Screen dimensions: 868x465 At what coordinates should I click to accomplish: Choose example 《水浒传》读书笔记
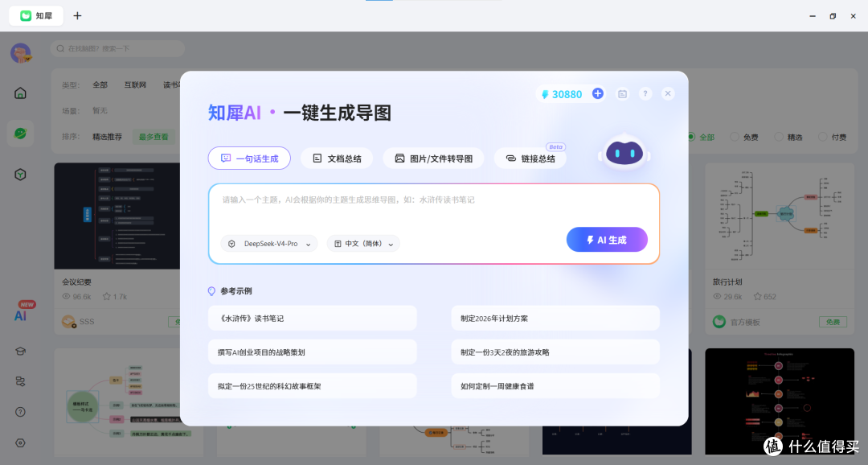[x=312, y=318]
